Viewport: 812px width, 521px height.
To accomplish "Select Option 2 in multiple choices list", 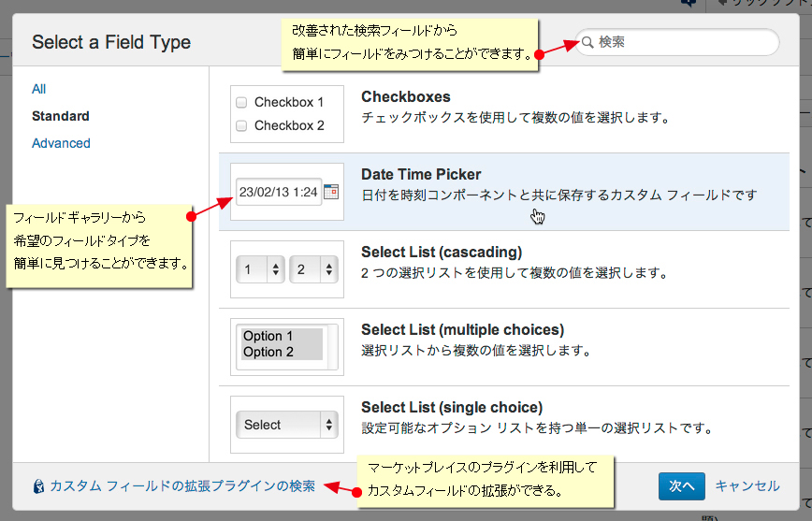I will [x=268, y=352].
